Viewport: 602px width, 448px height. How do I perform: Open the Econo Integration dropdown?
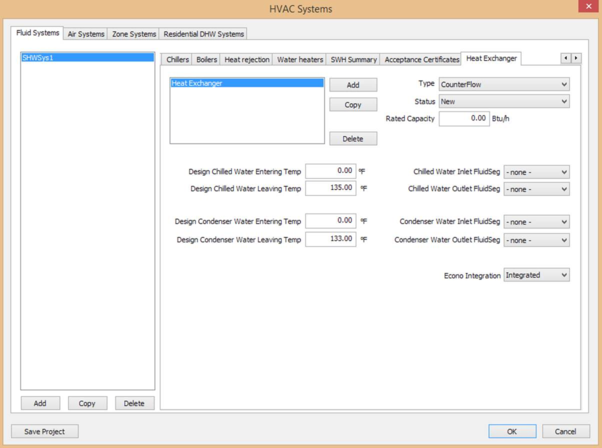coord(536,275)
